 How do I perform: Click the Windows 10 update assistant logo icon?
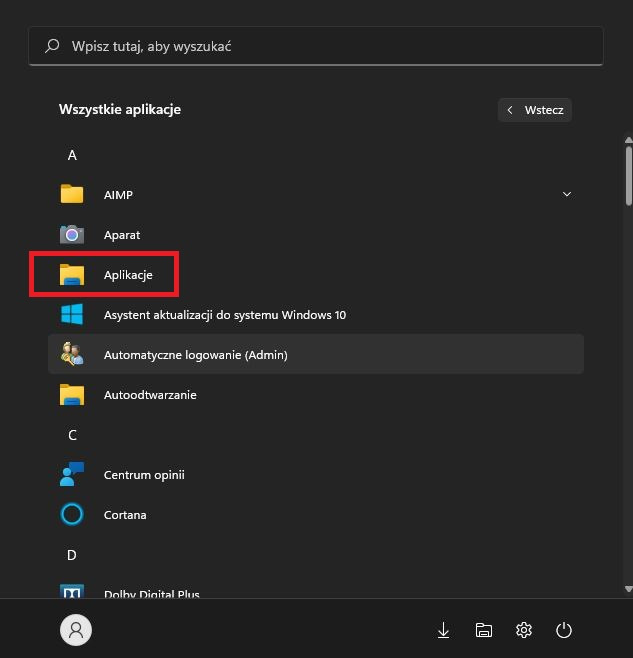tap(72, 314)
